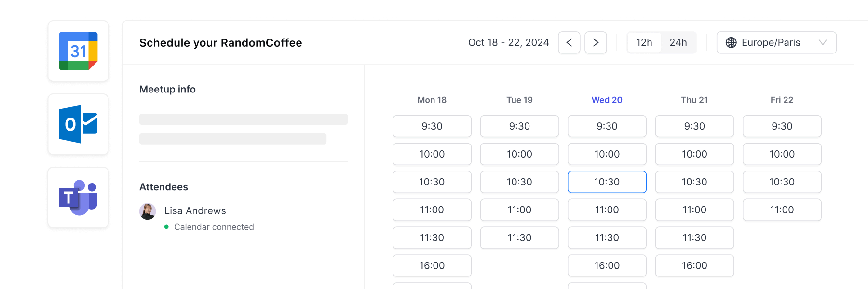Open the Europe/Paris timezone dropdown
Image resolution: width=868 pixels, height=289 pixels.
tap(776, 42)
